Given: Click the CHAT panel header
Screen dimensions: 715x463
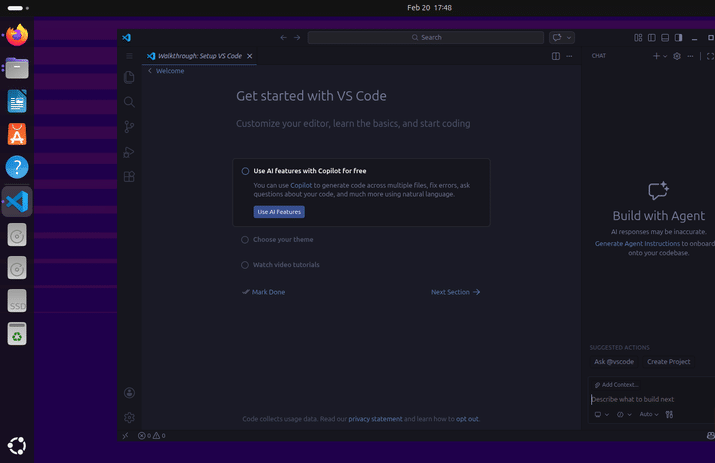Looking at the screenshot, I should click(x=599, y=56).
